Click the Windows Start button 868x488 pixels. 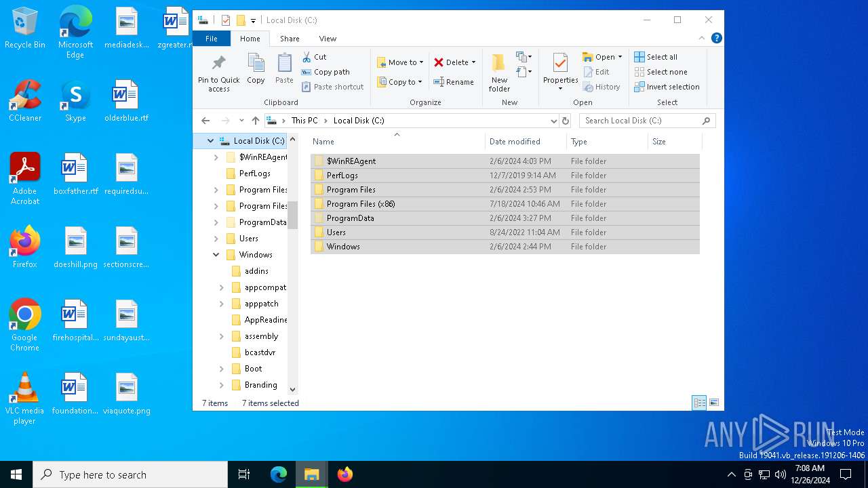coord(16,474)
